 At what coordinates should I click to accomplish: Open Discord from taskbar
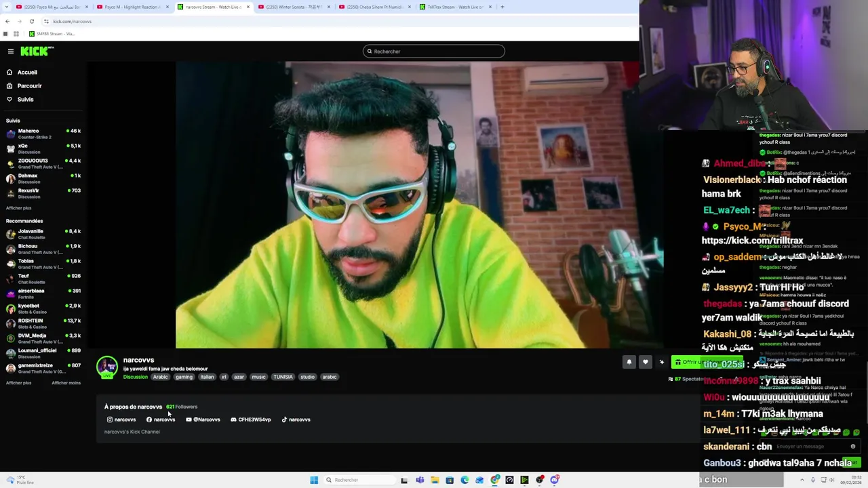[555, 480]
